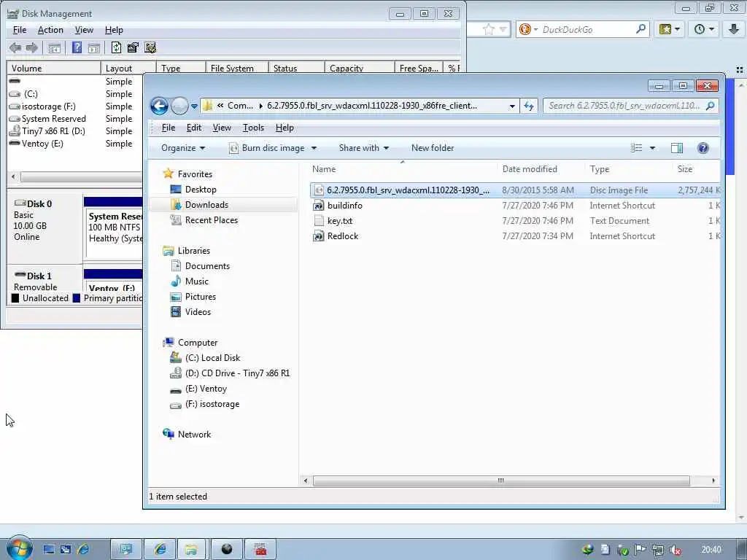The width and height of the screenshot is (747, 560).
Task: Click the Windows Explorer taskbar button
Action: tap(191, 549)
